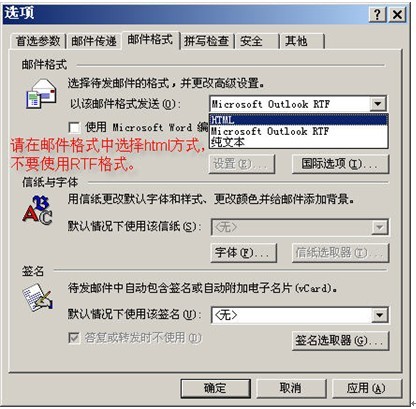Click the mail format envelope icon
Image resolution: width=416 pixels, height=409 pixels.
point(41,94)
